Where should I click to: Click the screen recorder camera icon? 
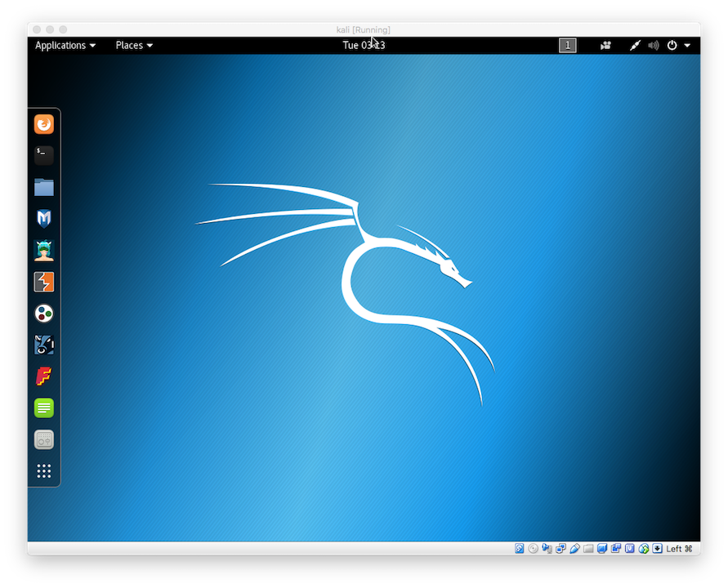[605, 46]
